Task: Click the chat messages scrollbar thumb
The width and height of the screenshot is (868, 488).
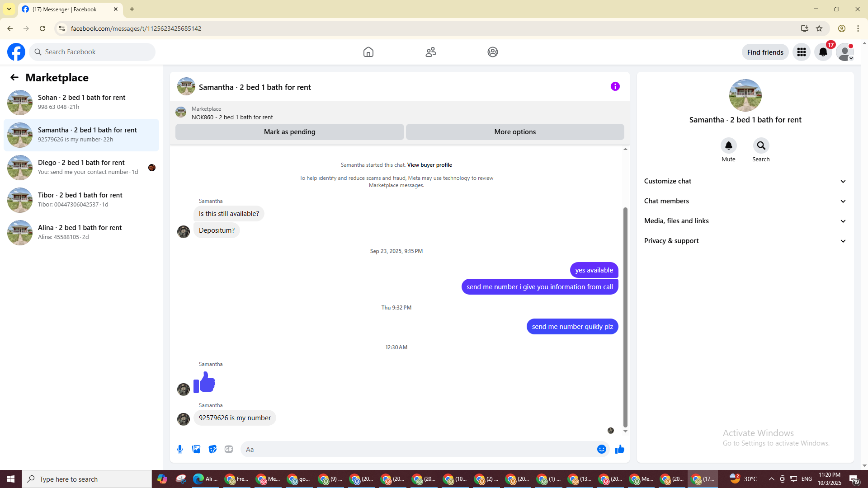Action: click(625, 317)
